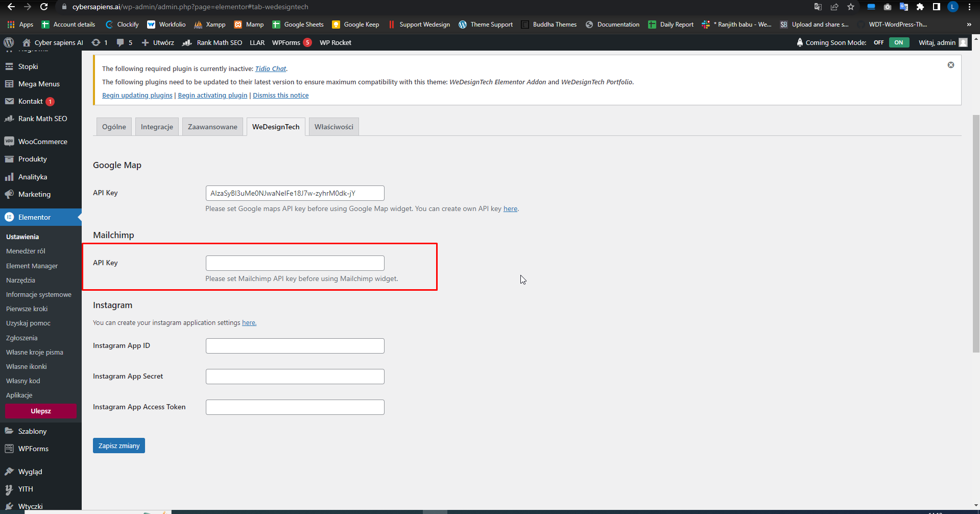Dismiss the plugin notice with X icon
The height and width of the screenshot is (514, 980).
pyautogui.click(x=951, y=65)
